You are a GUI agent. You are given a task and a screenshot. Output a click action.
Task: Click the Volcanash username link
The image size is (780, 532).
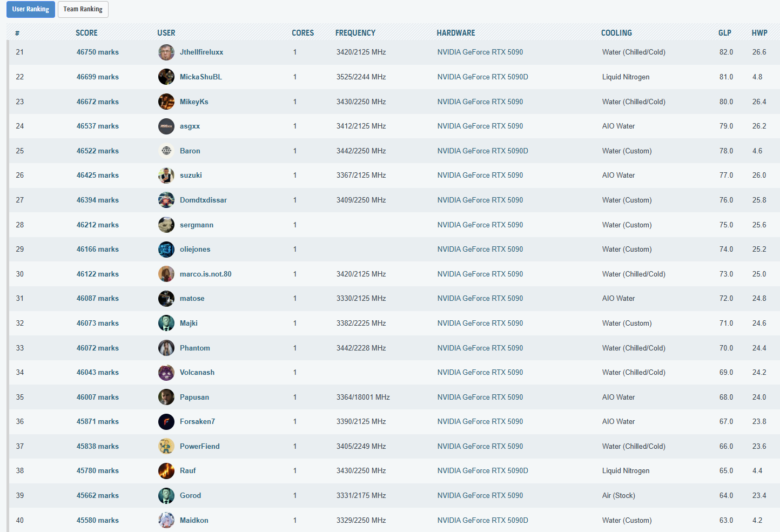coord(197,373)
